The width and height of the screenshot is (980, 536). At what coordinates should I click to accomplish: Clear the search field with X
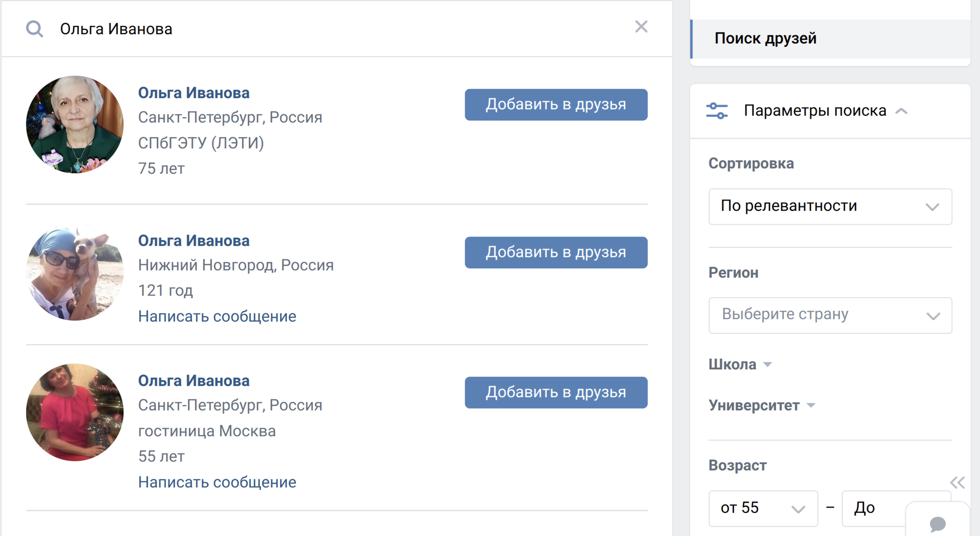641,27
